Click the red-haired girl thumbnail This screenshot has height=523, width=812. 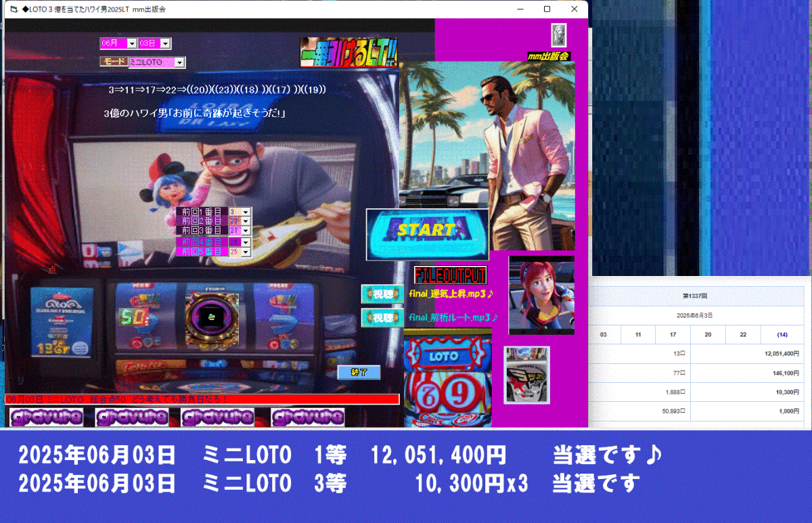pyautogui.click(x=541, y=295)
